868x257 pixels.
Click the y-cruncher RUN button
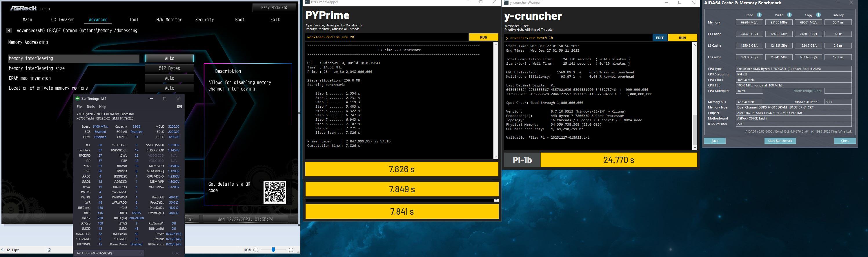[682, 38]
